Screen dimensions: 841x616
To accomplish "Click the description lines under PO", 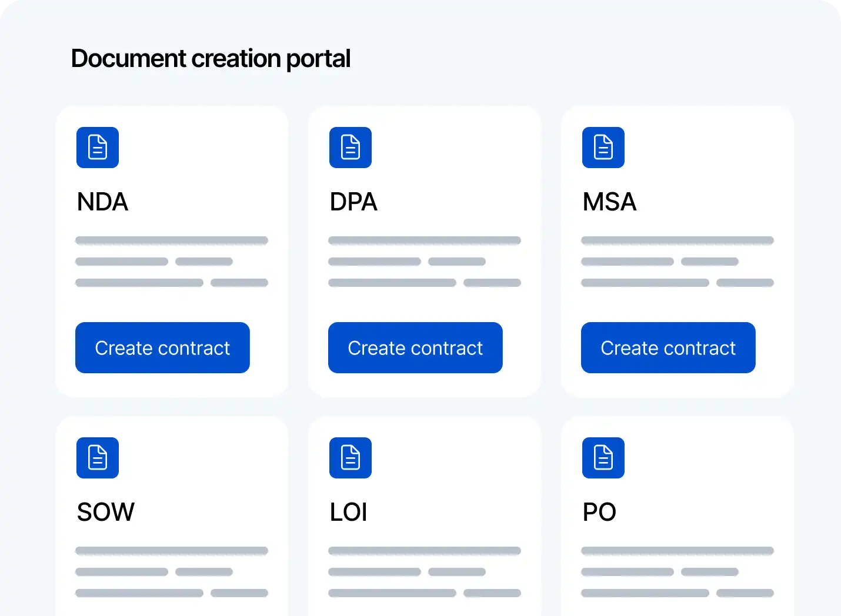I will (x=678, y=572).
